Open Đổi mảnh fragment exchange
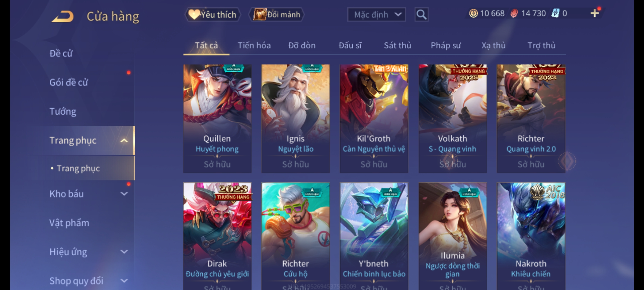 [277, 15]
